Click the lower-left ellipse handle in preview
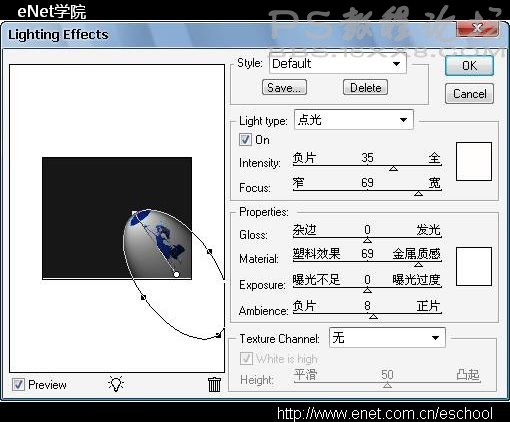Screen dimensions: 510x422 (143, 297)
